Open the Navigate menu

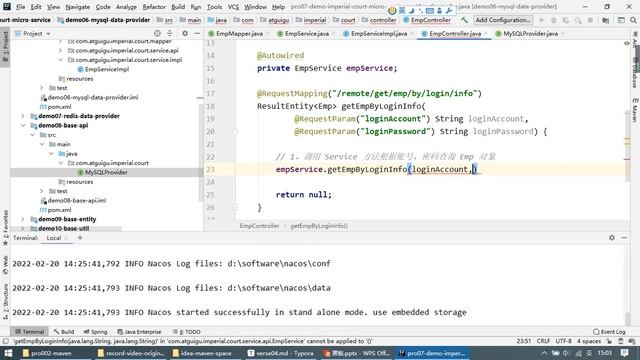(x=78, y=7)
